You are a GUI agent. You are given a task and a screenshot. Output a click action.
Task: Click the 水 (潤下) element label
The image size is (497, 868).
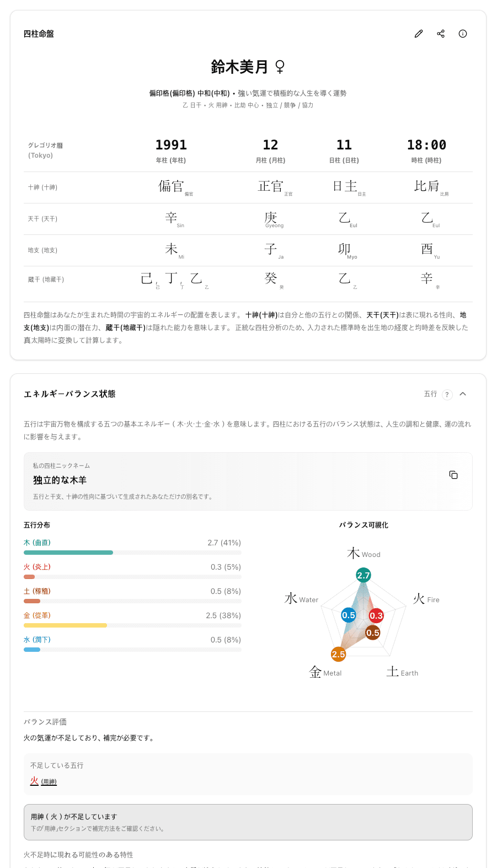[37, 640]
